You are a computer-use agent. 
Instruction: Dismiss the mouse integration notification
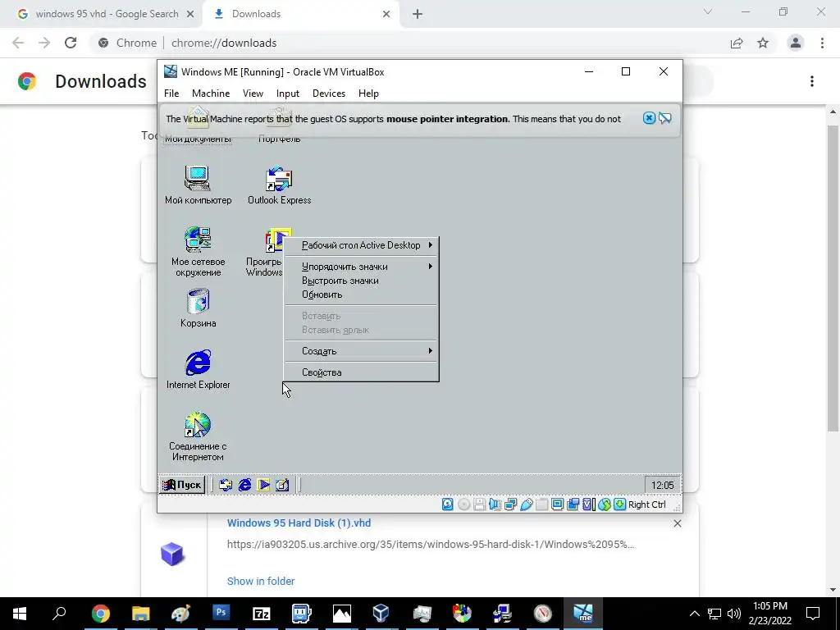(649, 118)
